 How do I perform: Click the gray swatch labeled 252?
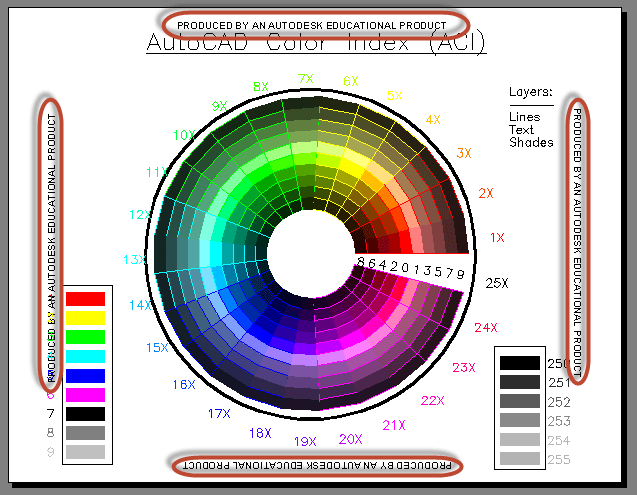pos(520,401)
